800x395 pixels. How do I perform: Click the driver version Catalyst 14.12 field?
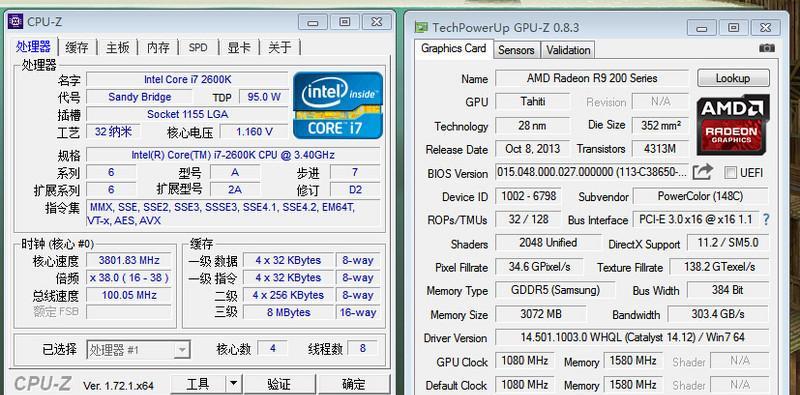[x=632, y=337]
